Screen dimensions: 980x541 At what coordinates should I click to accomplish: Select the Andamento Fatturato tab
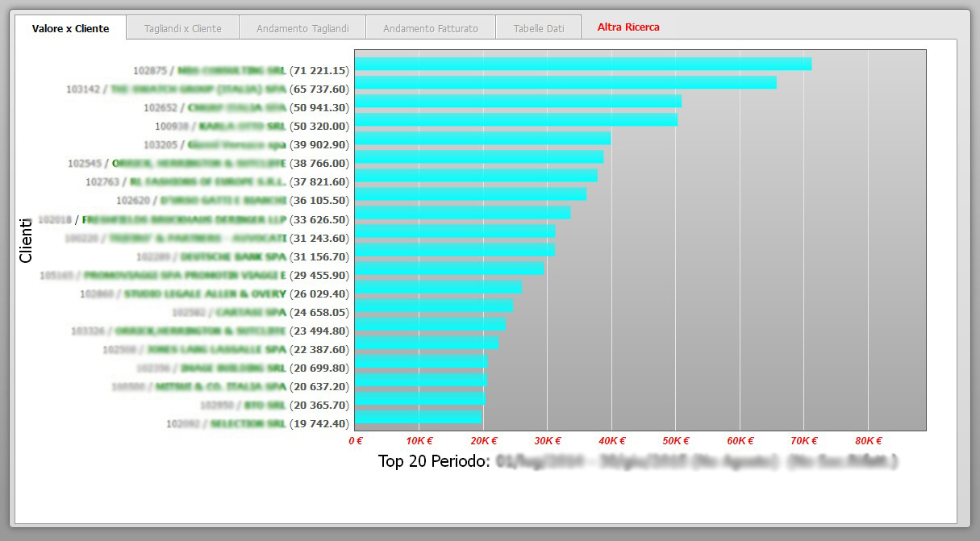[x=431, y=27]
